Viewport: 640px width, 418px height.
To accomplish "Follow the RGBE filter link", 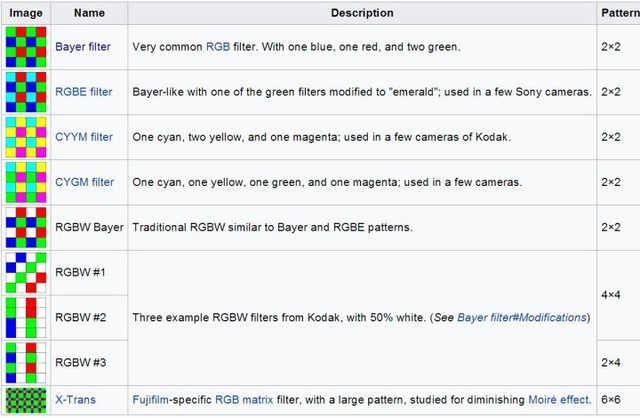I will [84, 92].
